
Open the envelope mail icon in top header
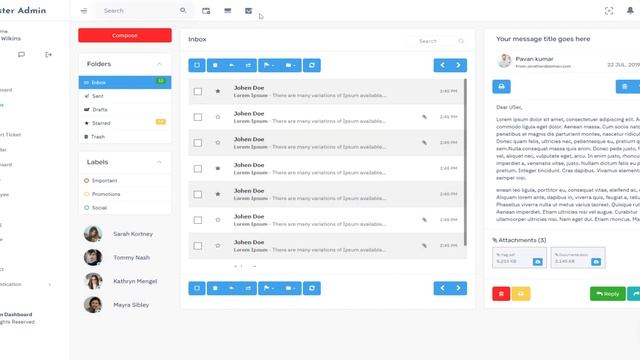248,11
